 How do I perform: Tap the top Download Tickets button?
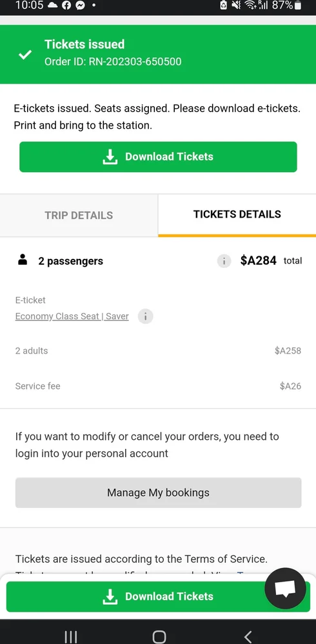[x=158, y=156]
